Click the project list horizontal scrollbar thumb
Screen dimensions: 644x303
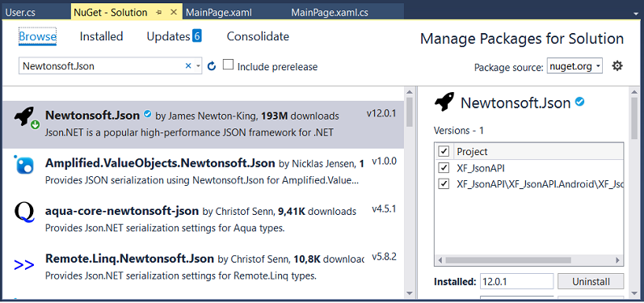[508, 260]
